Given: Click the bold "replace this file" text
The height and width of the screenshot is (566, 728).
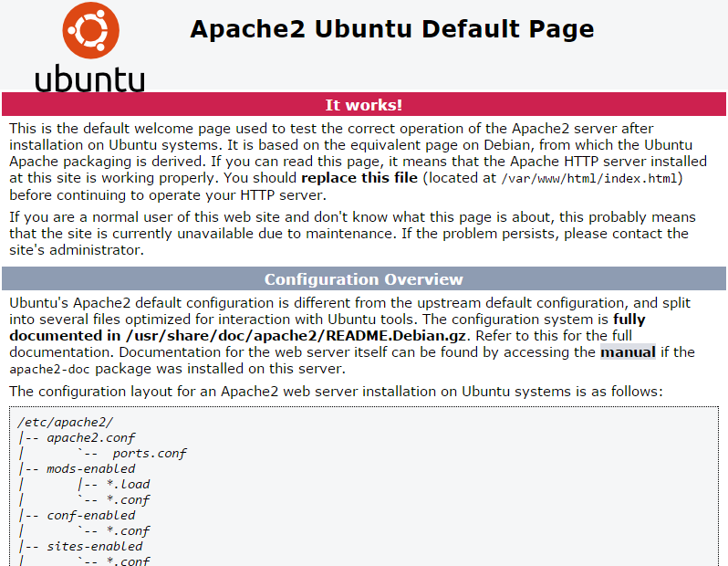Looking at the screenshot, I should pos(359,178).
